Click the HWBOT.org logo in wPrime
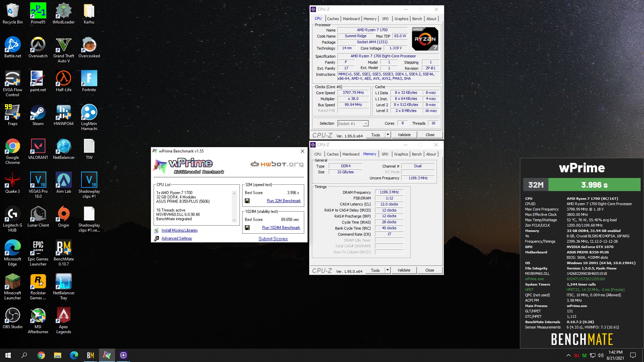 (x=277, y=164)
